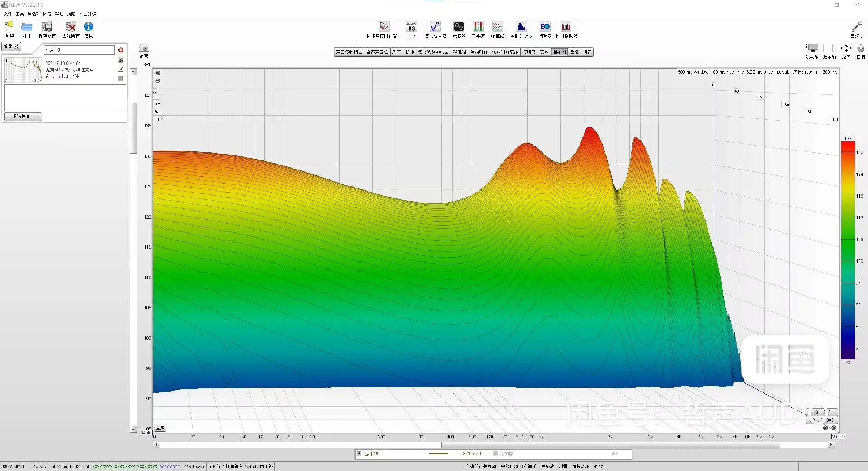Open the 专业升级 (Pro upgrade) menu
868x471 pixels.
[88, 14]
